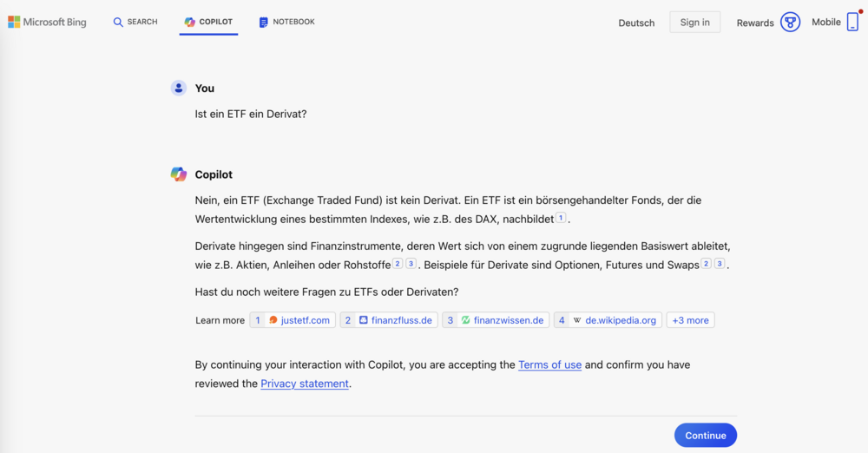Switch to the Search tab
Viewport: 868px width, 453px height.
[135, 23]
